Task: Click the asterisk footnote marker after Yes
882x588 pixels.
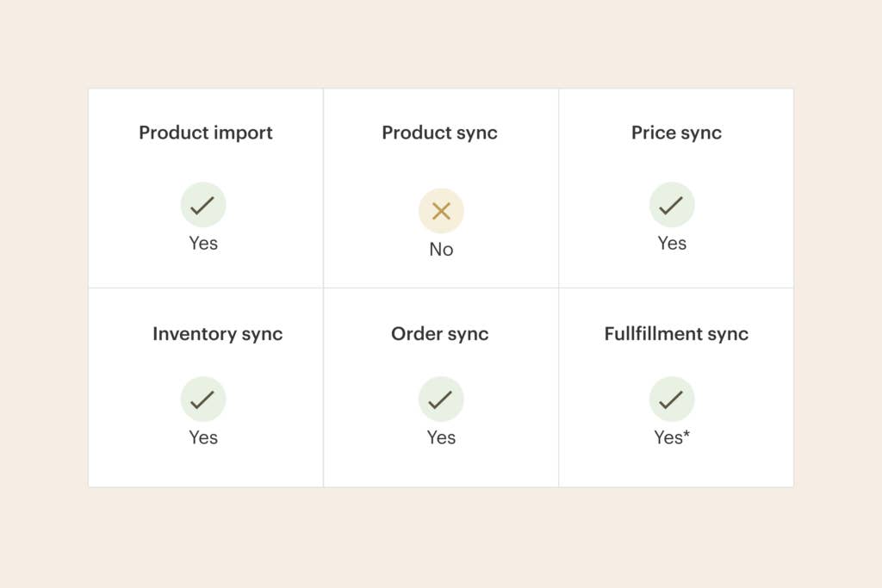Action: pyautogui.click(x=686, y=435)
